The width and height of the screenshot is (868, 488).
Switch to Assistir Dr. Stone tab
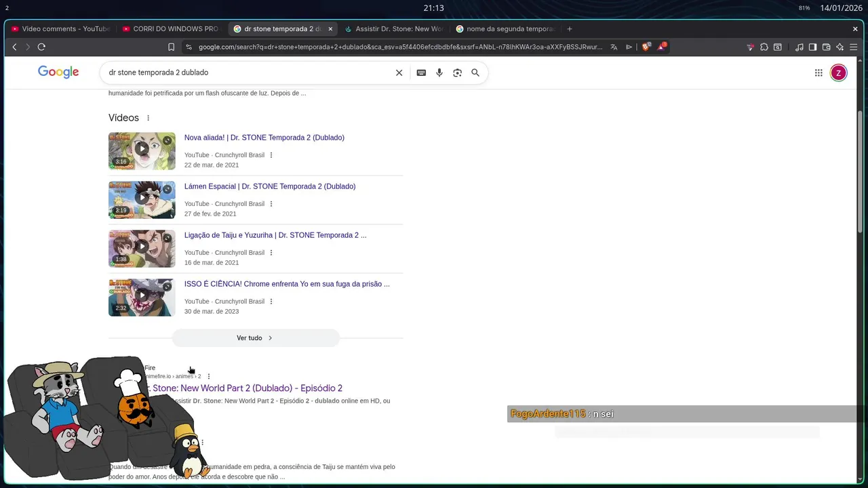(x=394, y=28)
